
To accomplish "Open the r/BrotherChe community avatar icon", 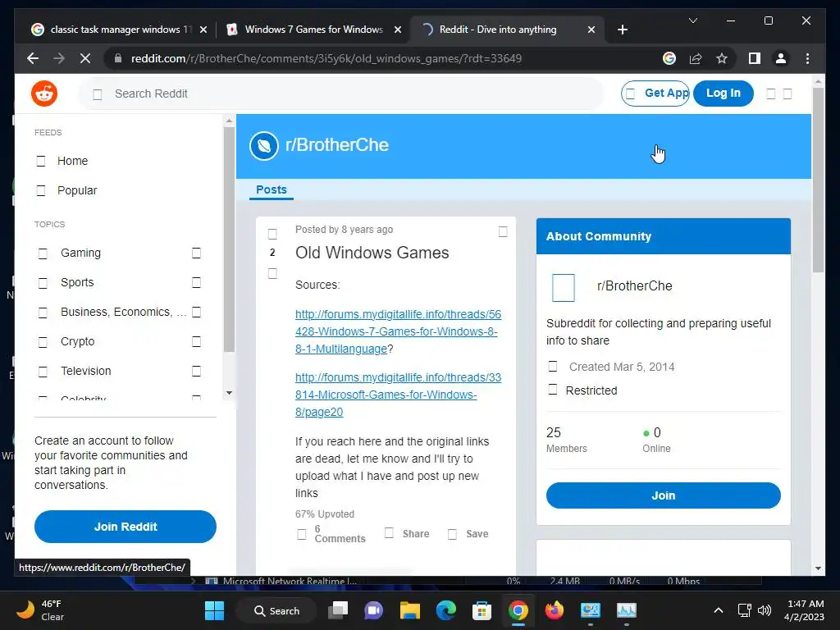I will [x=263, y=146].
